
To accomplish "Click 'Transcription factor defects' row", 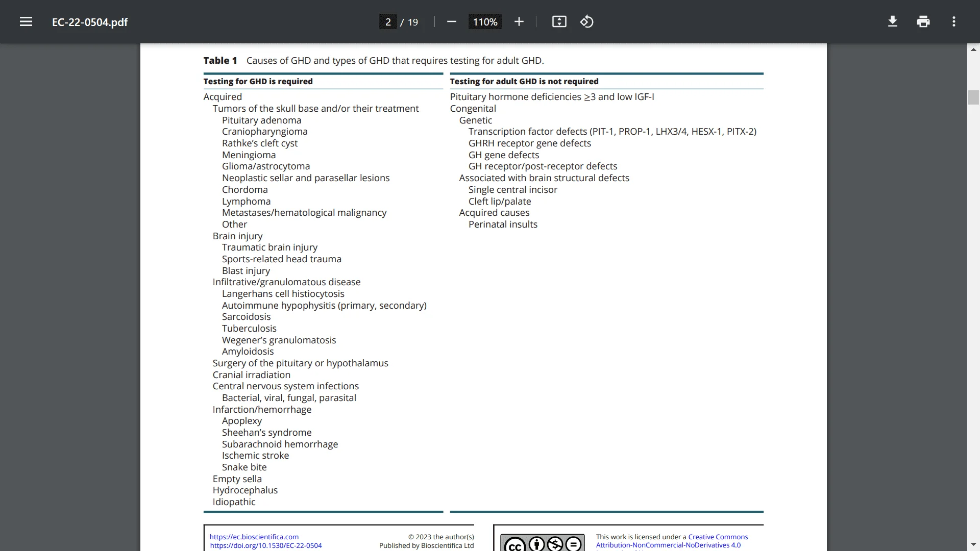I will click(612, 131).
